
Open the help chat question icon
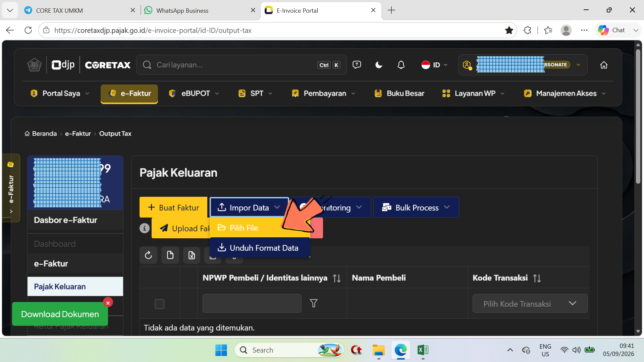[x=357, y=65]
